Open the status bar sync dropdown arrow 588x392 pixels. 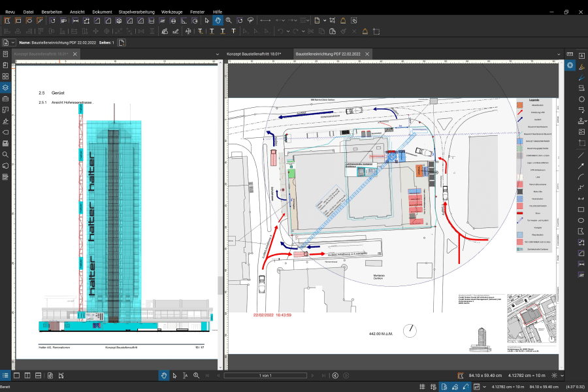[x=484, y=387]
